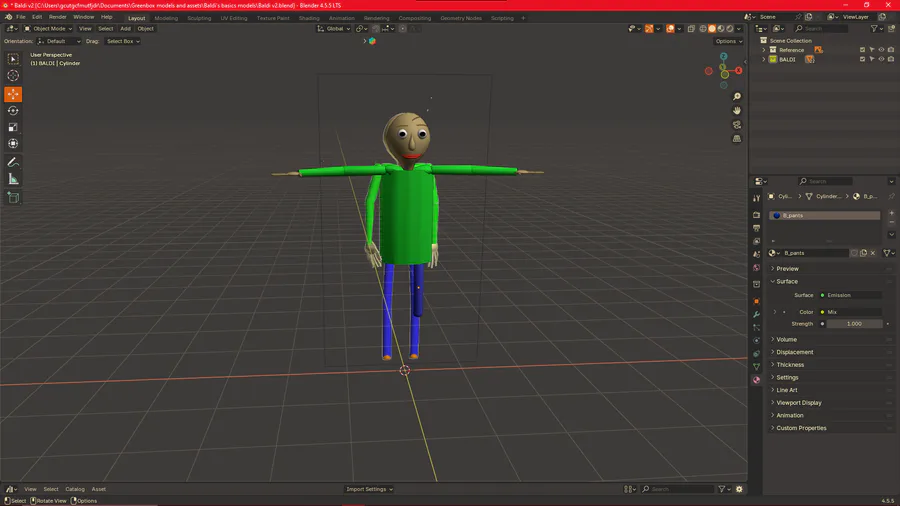Open the File menu
This screenshot has width=900, height=506.
(21, 17)
